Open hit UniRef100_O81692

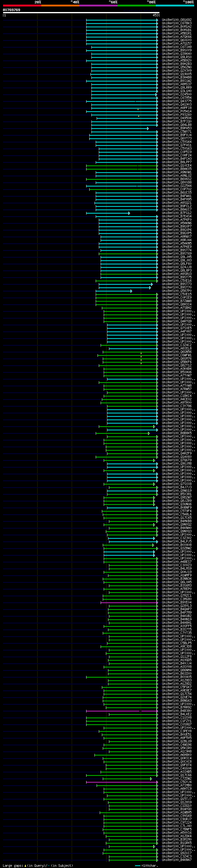176,20
